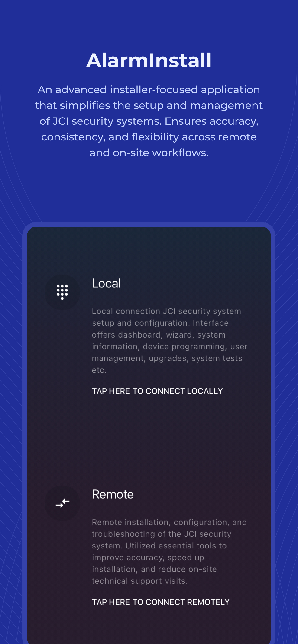
Task: Click the installer-focused application intro paragraph
Action: click(149, 121)
